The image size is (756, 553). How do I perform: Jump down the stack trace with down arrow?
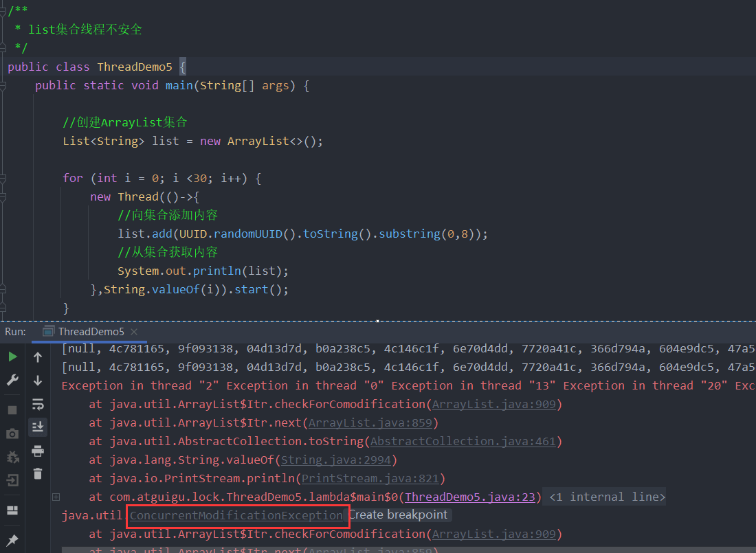pos(38,381)
